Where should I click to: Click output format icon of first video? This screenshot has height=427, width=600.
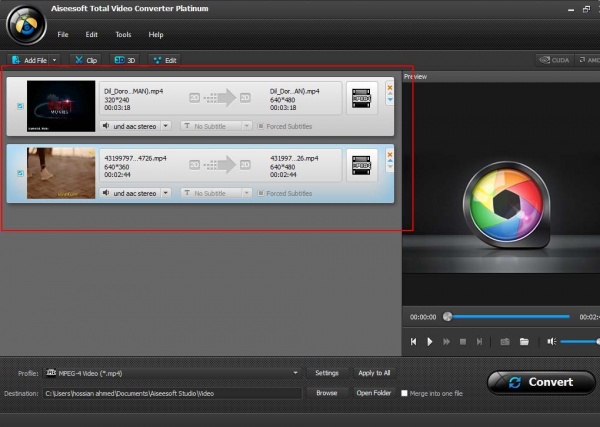[361, 99]
